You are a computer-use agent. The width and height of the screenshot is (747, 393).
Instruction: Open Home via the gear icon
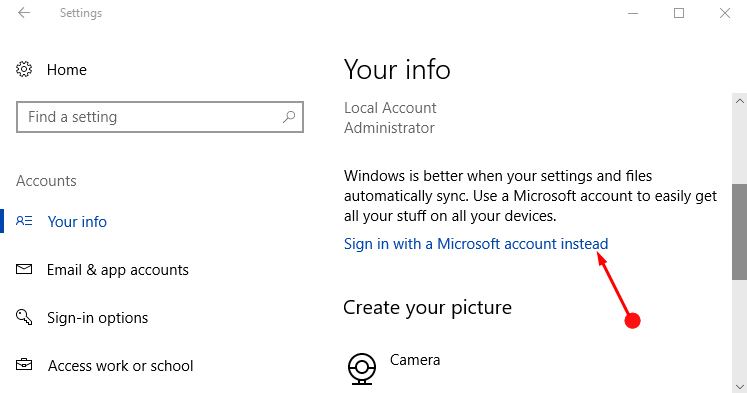[x=24, y=70]
